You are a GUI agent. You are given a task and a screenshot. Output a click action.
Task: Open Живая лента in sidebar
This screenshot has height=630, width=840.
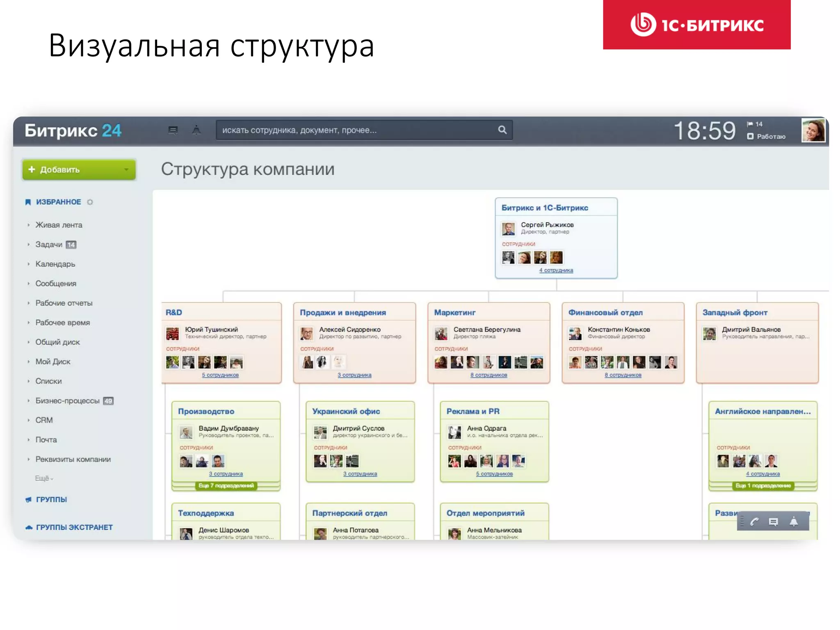(x=59, y=225)
